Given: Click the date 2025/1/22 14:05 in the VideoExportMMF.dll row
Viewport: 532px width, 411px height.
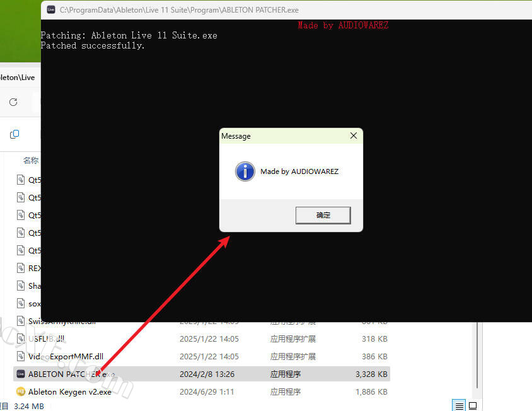Looking at the screenshot, I should (209, 356).
